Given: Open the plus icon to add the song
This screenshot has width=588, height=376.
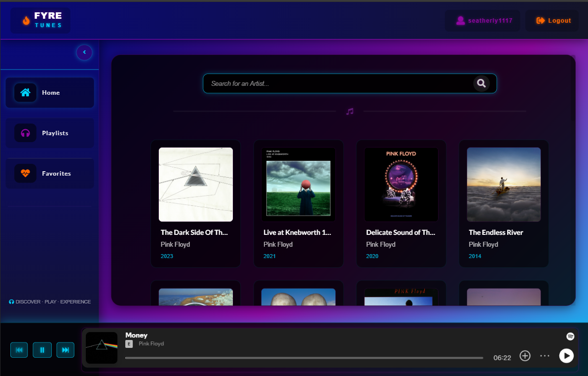Looking at the screenshot, I should [x=525, y=355].
